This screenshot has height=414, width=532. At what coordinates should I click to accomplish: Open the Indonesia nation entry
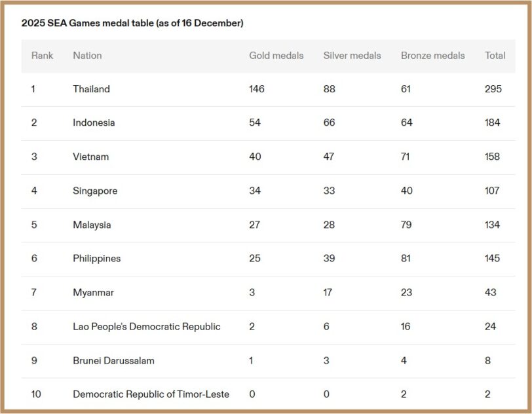coord(94,122)
